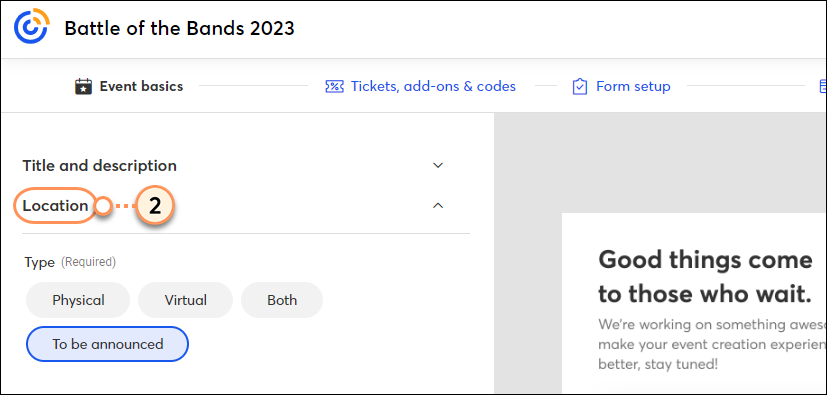
Task: Expand the Title and description chevron
Action: pyautogui.click(x=438, y=166)
